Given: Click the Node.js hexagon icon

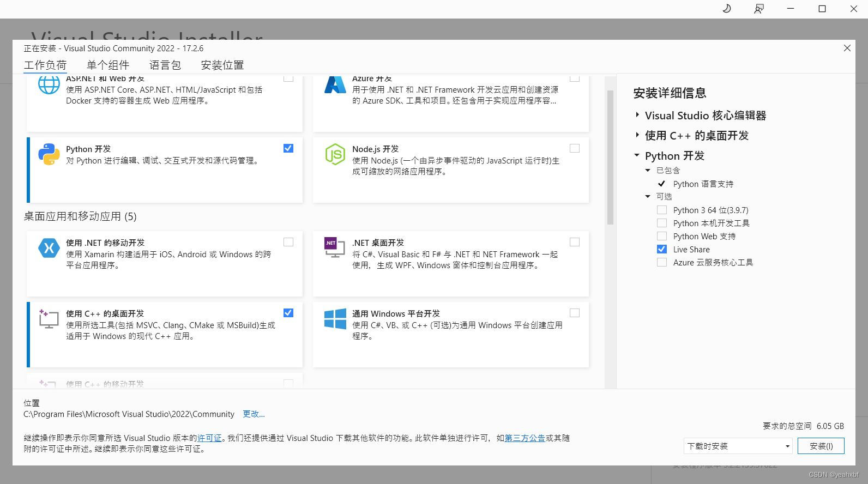Looking at the screenshot, I should pos(335,154).
